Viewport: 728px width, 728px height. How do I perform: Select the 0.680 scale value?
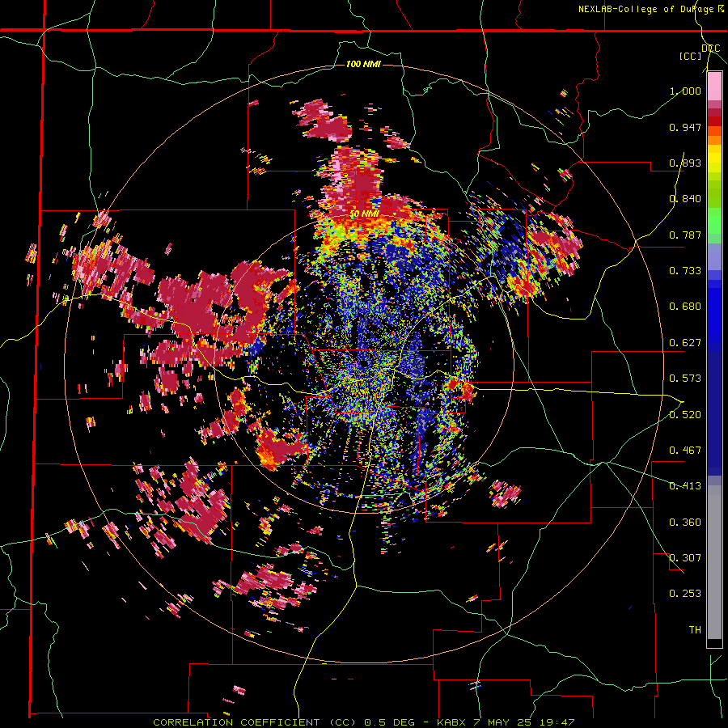click(685, 307)
